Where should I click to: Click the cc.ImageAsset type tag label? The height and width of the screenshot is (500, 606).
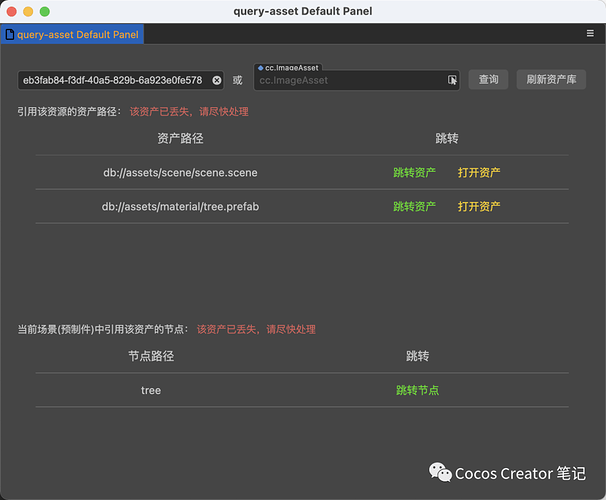[288, 68]
